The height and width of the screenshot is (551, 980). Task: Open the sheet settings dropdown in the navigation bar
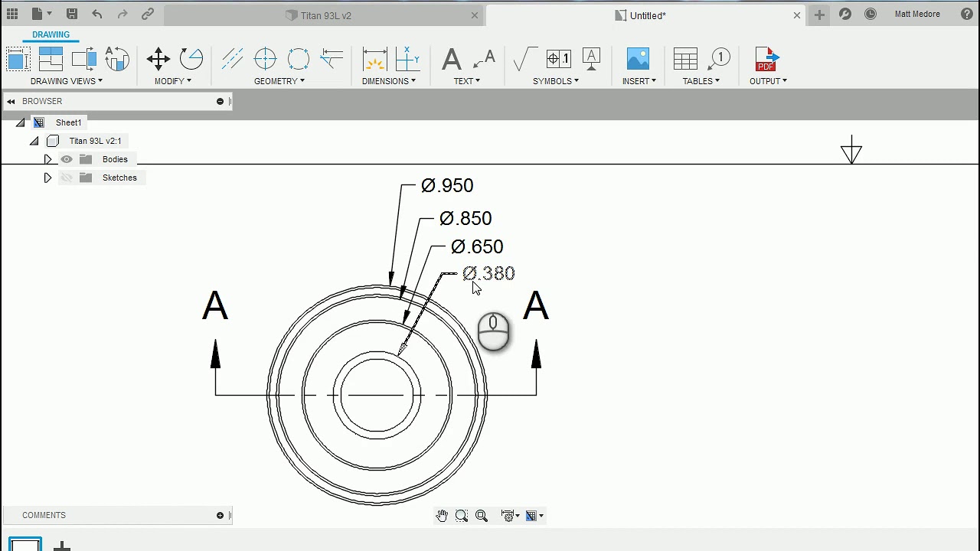[x=534, y=516]
